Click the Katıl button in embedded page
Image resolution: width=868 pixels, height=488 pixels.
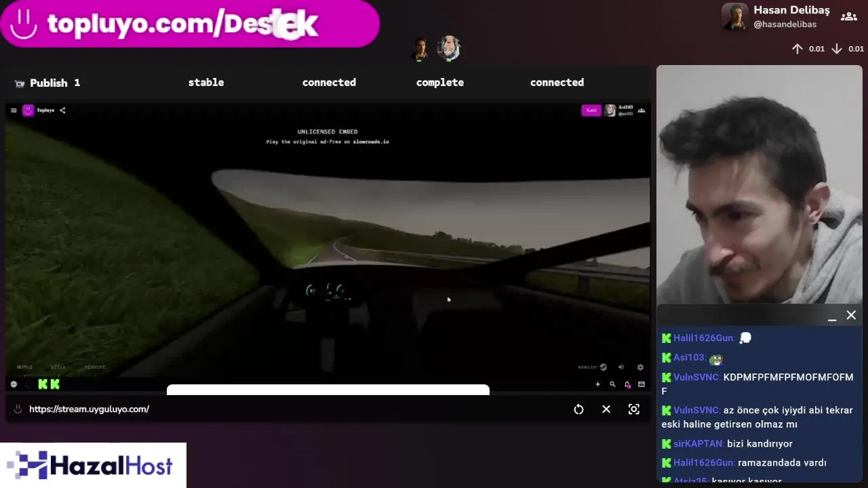click(x=591, y=110)
